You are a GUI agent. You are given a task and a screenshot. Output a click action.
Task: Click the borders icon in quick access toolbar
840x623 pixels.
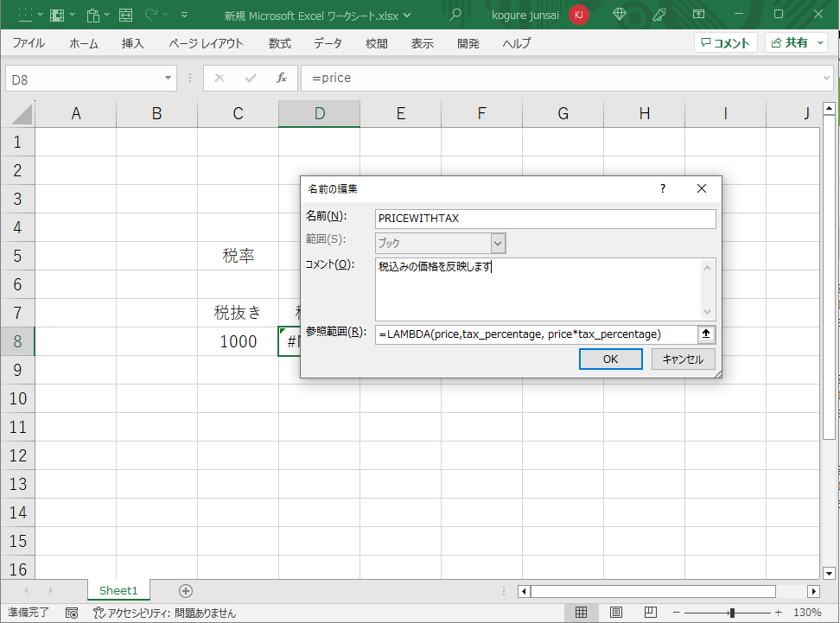click(25, 15)
